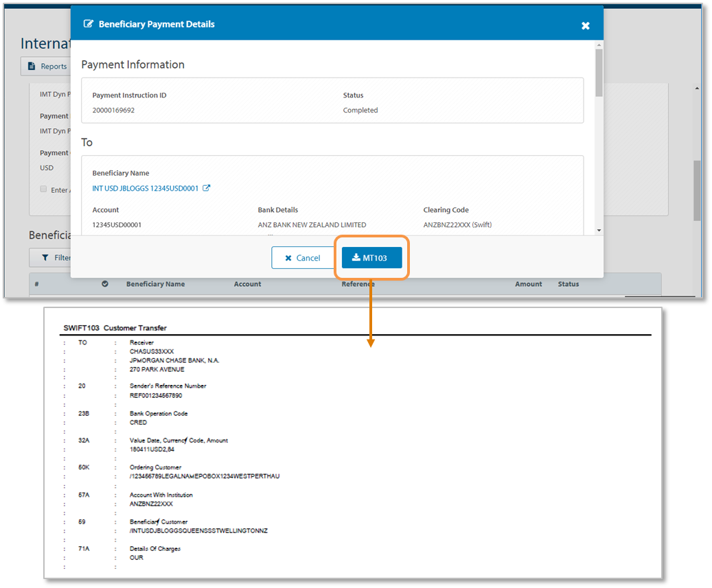
Task: Sort the table by the Account column
Action: point(247,284)
